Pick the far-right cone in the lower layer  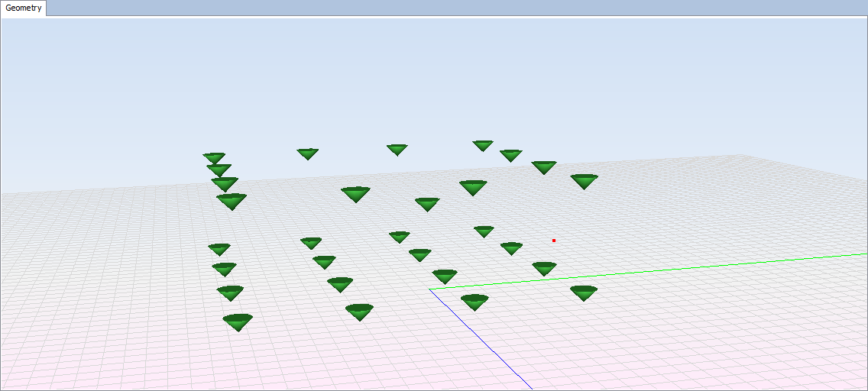coord(583,292)
